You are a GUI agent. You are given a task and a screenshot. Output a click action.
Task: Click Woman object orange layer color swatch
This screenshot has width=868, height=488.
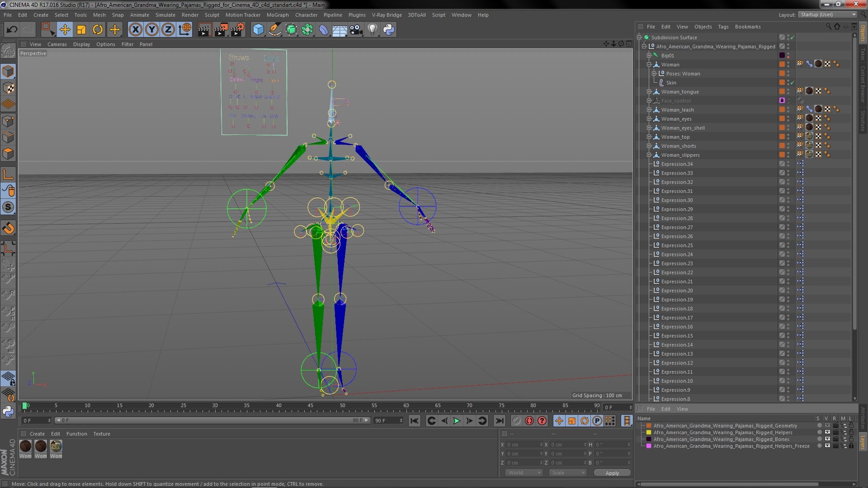coord(782,65)
